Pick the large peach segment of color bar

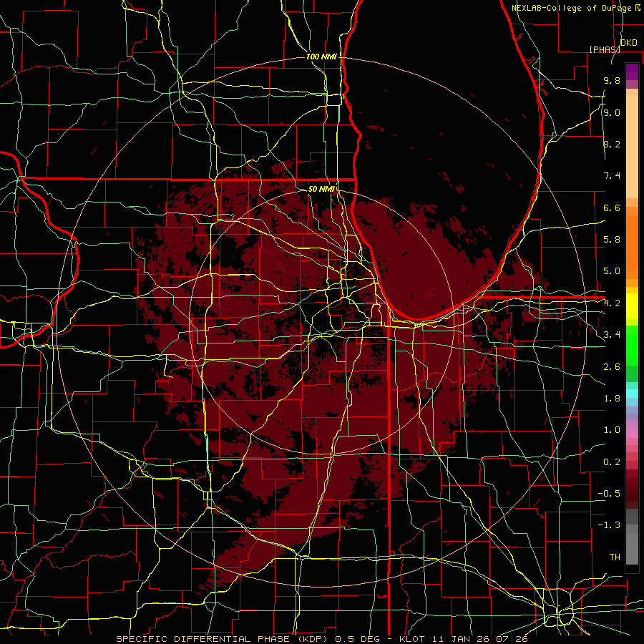(632, 147)
